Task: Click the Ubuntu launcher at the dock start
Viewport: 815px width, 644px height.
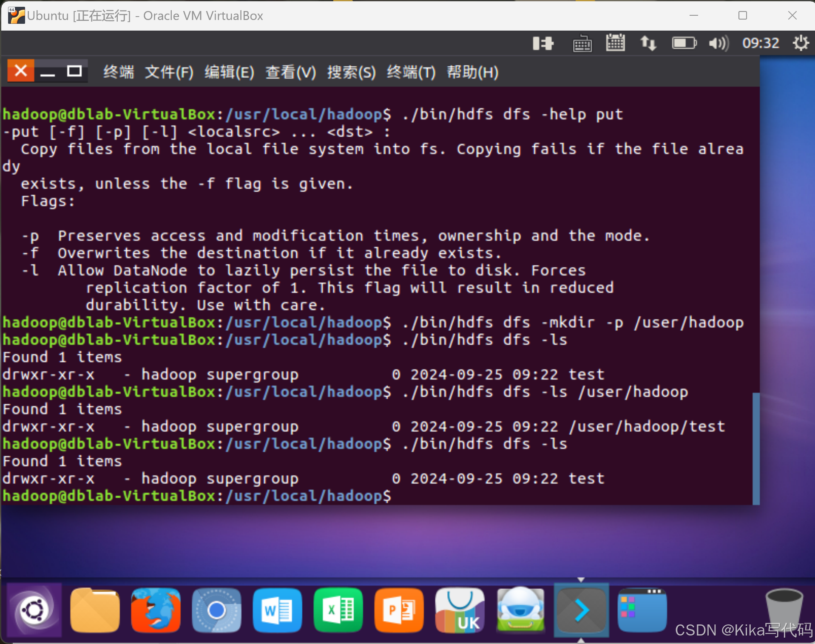Action: pyautogui.click(x=34, y=610)
